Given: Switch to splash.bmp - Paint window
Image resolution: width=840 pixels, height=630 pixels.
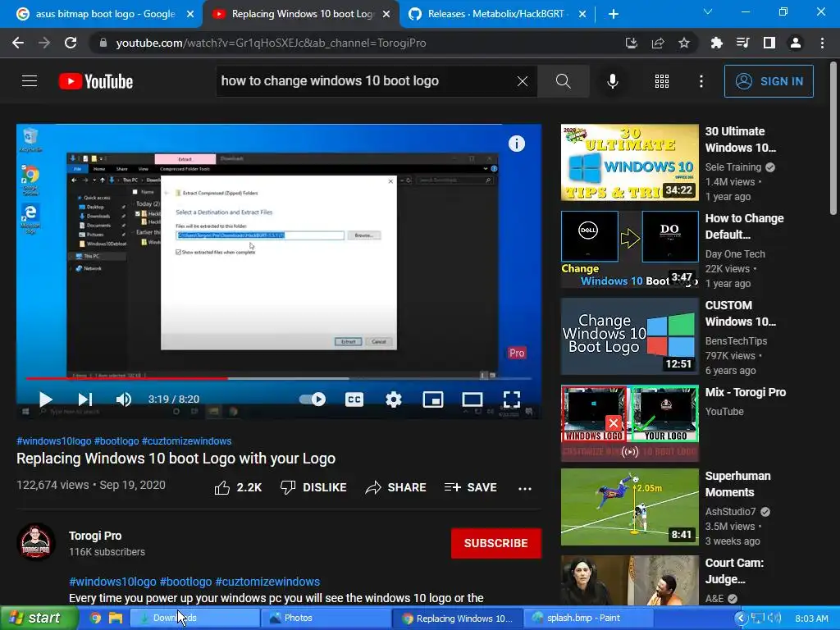Looking at the screenshot, I should [587, 618].
